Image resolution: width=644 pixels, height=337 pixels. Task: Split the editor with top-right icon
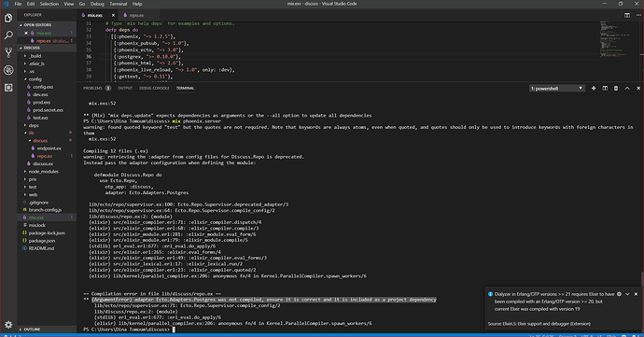tap(627, 15)
